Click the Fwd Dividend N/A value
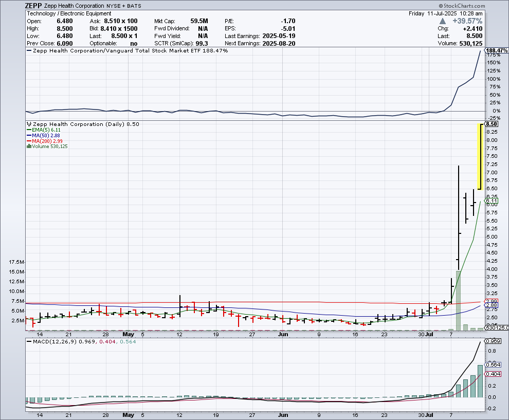The width and height of the screenshot is (509, 420). click(x=203, y=29)
